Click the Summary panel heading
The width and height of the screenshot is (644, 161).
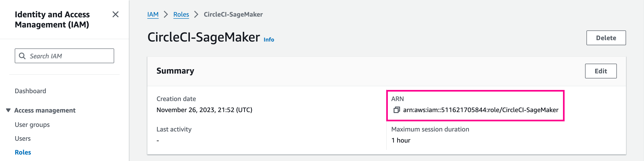point(175,71)
